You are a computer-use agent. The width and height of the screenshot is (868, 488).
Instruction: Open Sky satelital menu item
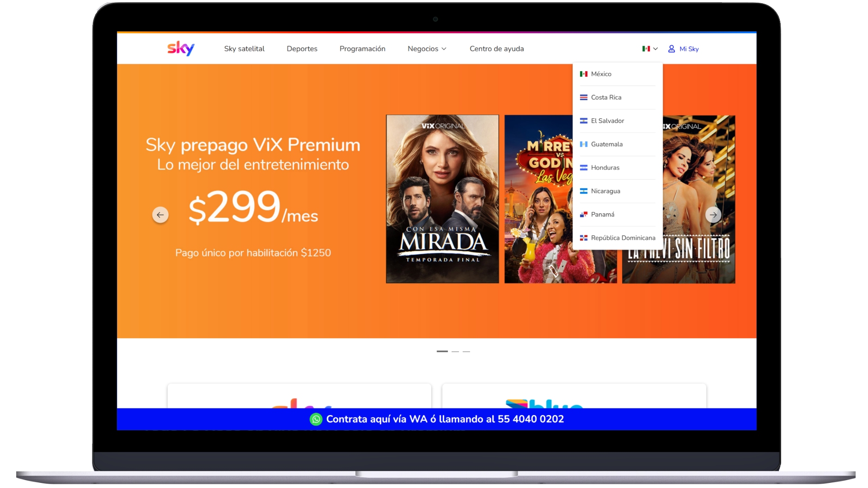coord(244,49)
